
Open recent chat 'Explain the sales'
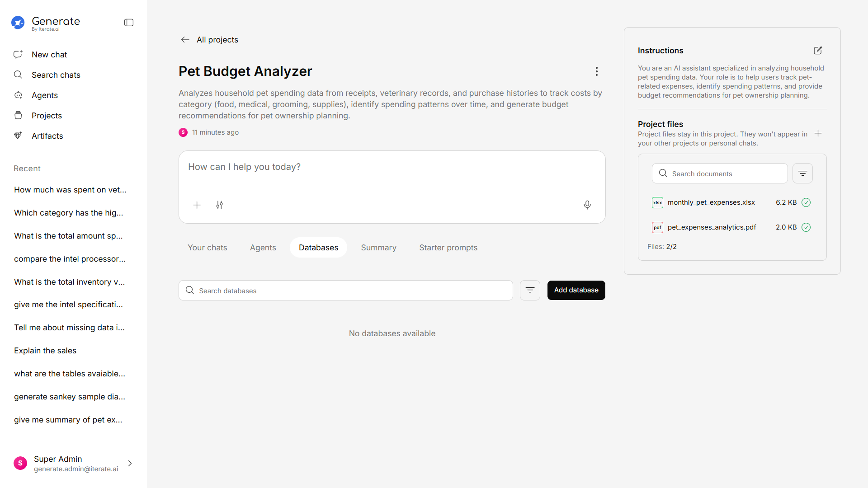coord(45,351)
